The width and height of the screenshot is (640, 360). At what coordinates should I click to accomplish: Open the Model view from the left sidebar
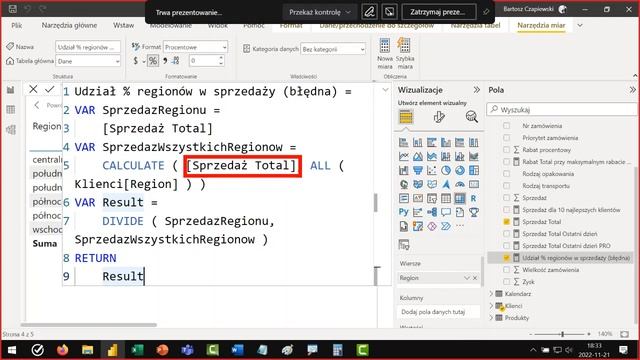pyautogui.click(x=11, y=129)
